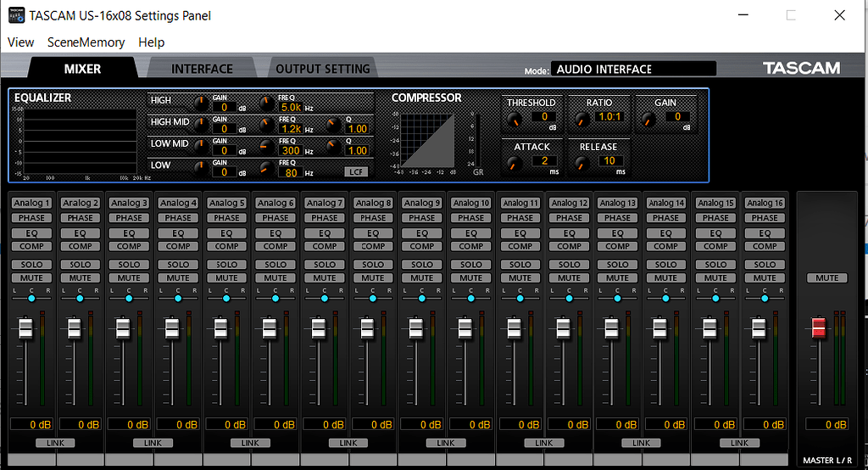The width and height of the screenshot is (868, 470).
Task: Click the attack time 2 ms value
Action: [544, 160]
